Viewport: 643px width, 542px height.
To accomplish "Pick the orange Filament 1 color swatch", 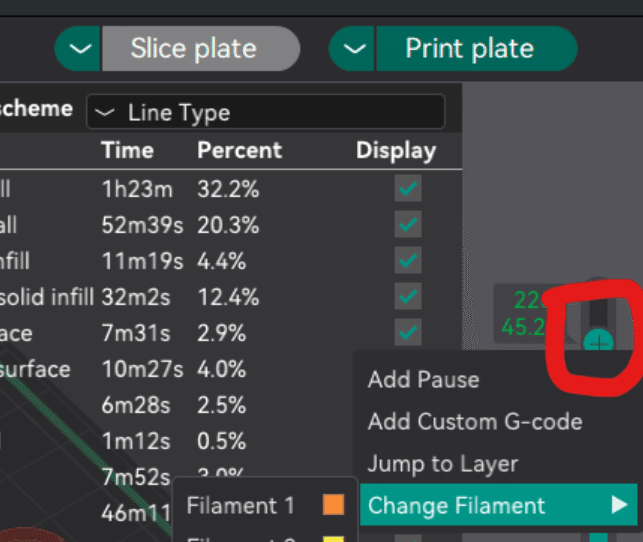I will (x=333, y=506).
